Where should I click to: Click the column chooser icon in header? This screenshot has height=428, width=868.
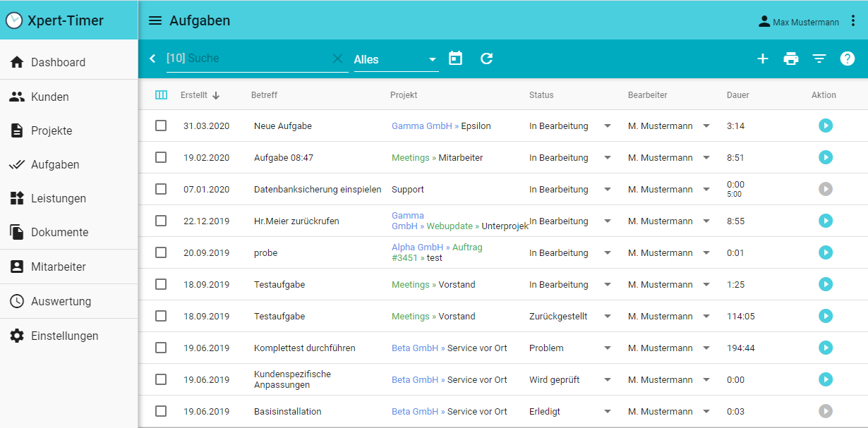coord(161,95)
